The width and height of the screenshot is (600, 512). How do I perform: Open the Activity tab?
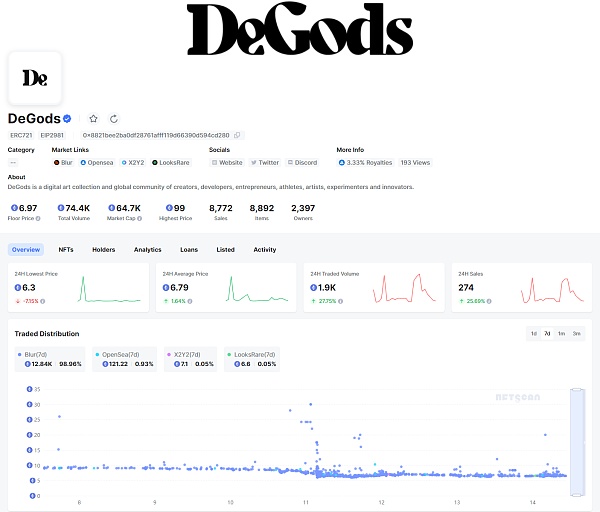tap(264, 249)
